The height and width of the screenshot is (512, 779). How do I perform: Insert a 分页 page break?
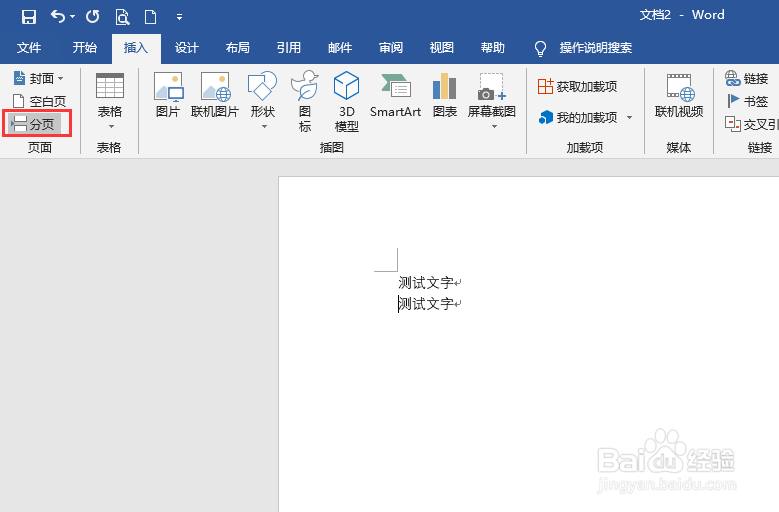[x=34, y=124]
